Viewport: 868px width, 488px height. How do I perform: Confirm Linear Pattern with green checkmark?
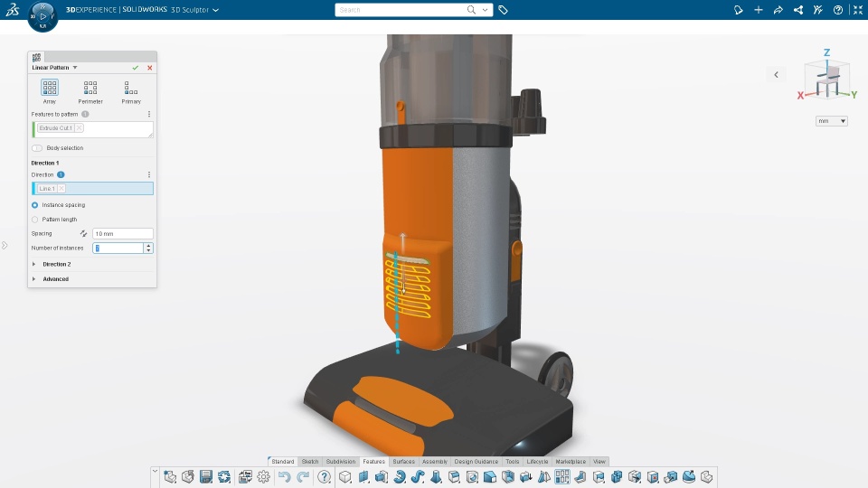click(x=135, y=68)
